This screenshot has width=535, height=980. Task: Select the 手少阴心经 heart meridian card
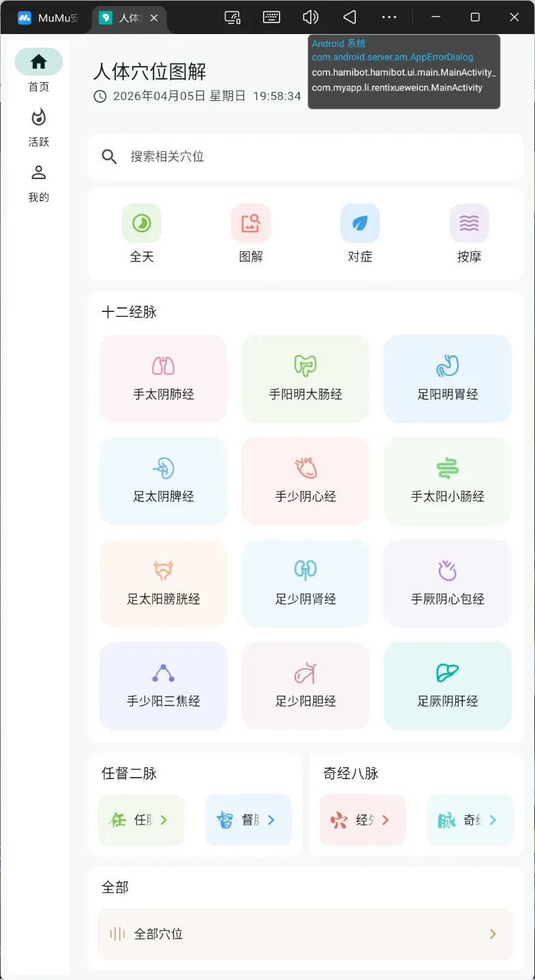pos(305,481)
